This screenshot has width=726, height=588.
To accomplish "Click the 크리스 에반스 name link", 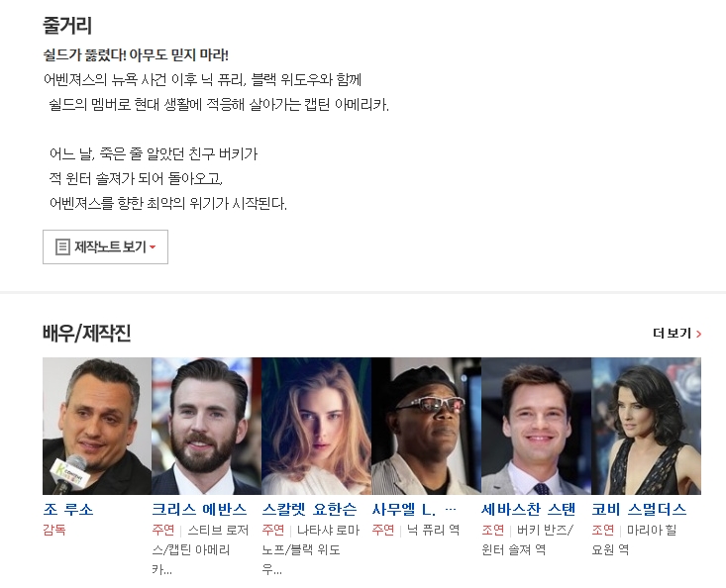I will click(199, 510).
